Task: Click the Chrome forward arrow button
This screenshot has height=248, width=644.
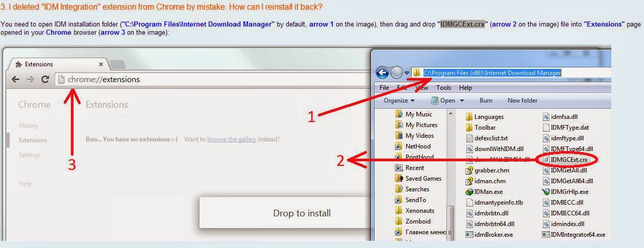Action: pyautogui.click(x=31, y=79)
